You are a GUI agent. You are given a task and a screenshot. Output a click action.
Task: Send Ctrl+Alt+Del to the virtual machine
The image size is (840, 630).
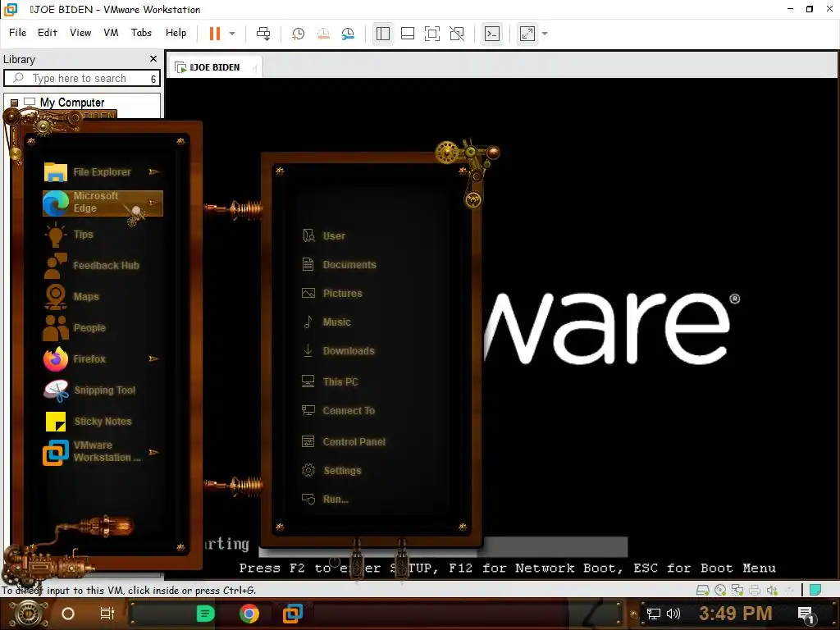263,33
